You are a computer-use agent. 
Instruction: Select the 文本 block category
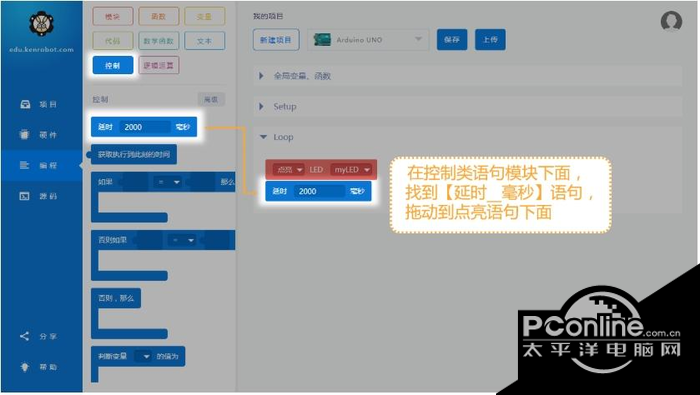click(204, 41)
